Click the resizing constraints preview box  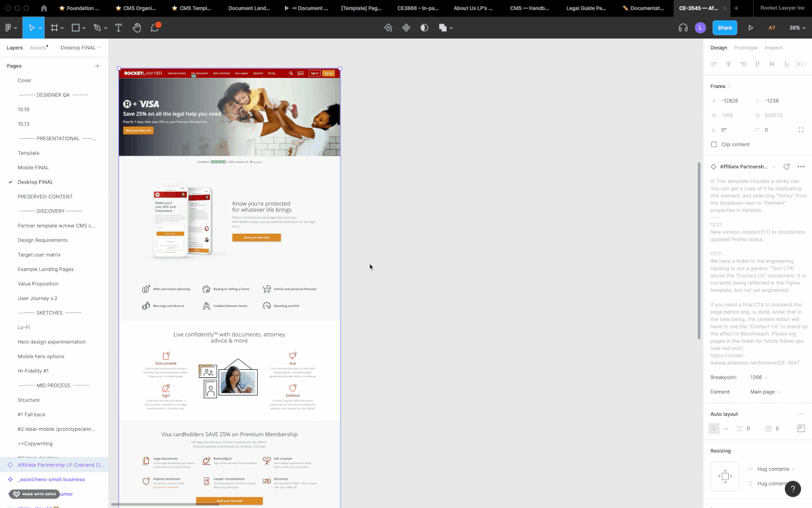[x=725, y=476]
